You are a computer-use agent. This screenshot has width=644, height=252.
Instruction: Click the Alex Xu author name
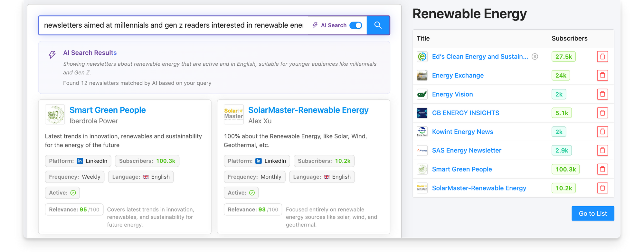coord(260,121)
